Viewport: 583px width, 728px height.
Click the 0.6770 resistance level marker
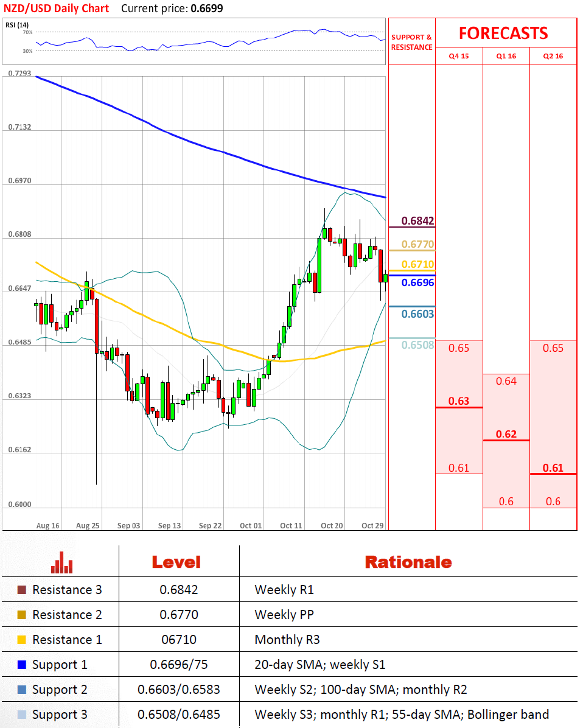[x=417, y=244]
